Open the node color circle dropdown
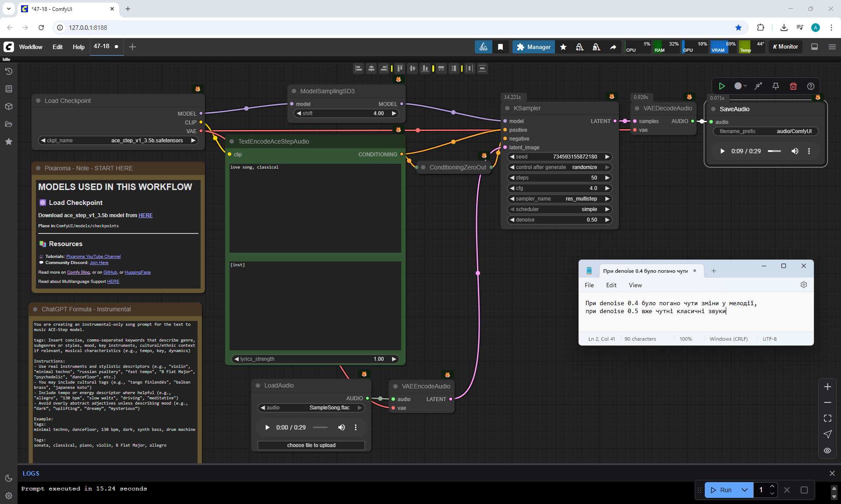 [740, 86]
